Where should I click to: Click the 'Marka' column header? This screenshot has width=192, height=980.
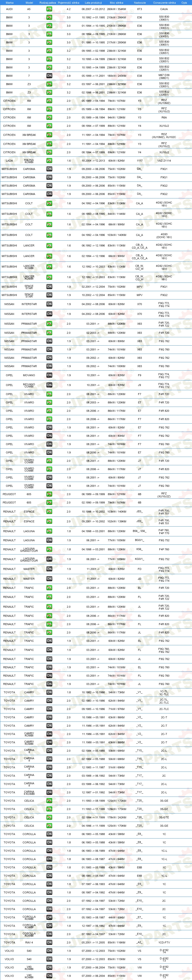(x=10, y=3)
